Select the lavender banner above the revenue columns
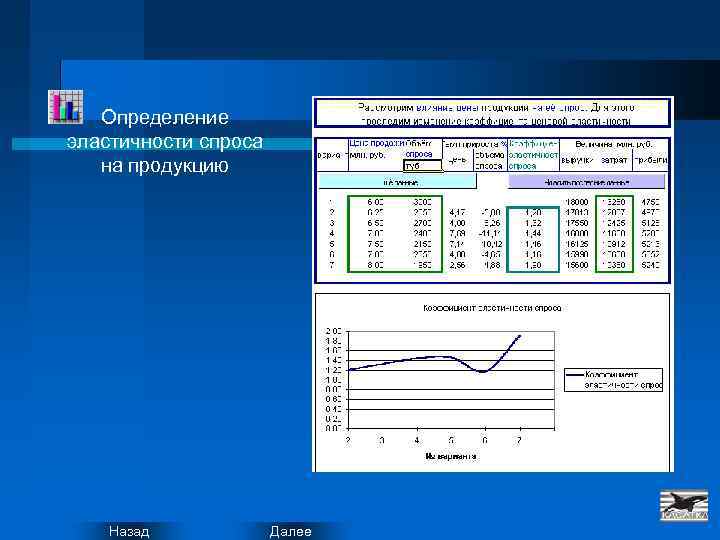Screen dimensions: 720x540 (x=586, y=182)
